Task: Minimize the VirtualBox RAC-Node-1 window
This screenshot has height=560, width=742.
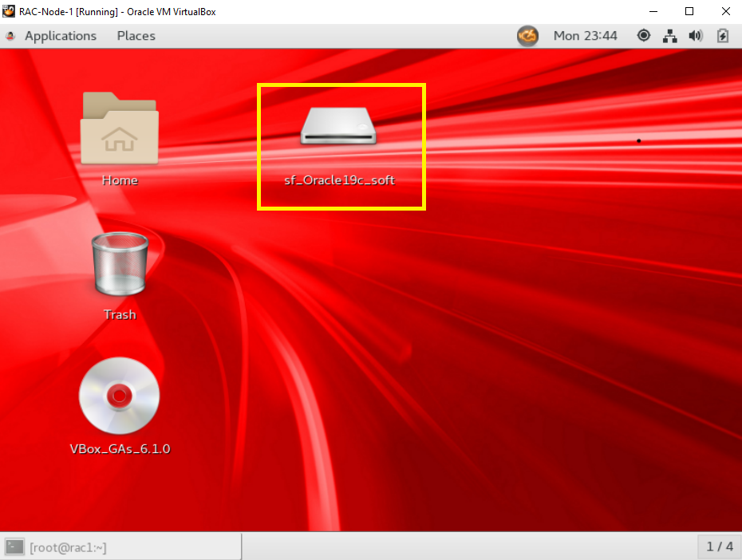Action: [x=653, y=11]
